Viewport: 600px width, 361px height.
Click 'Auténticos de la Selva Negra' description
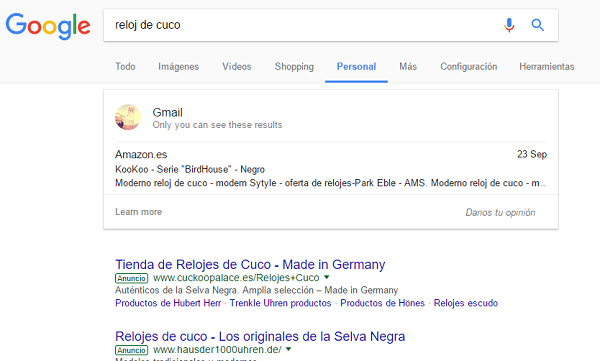pyautogui.click(x=256, y=290)
